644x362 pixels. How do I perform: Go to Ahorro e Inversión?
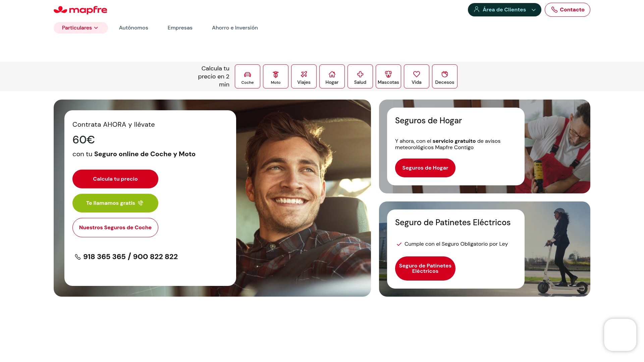[x=235, y=28]
